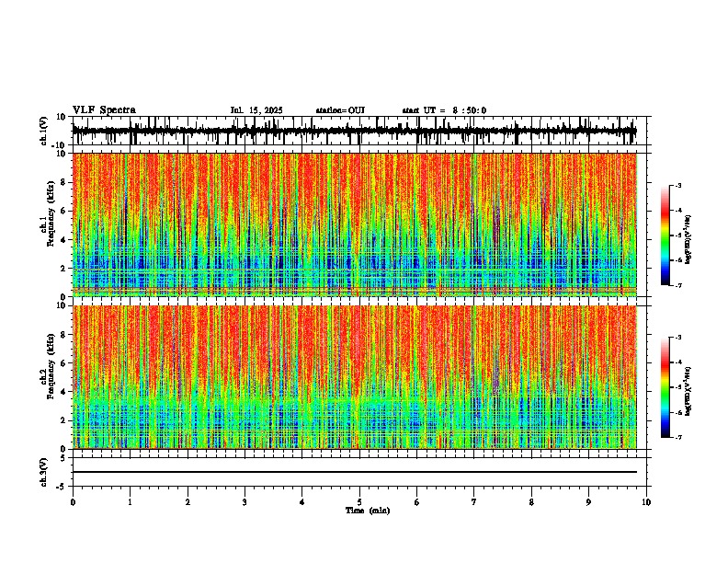Click the flat ch.3 voltage line

tap(354, 472)
